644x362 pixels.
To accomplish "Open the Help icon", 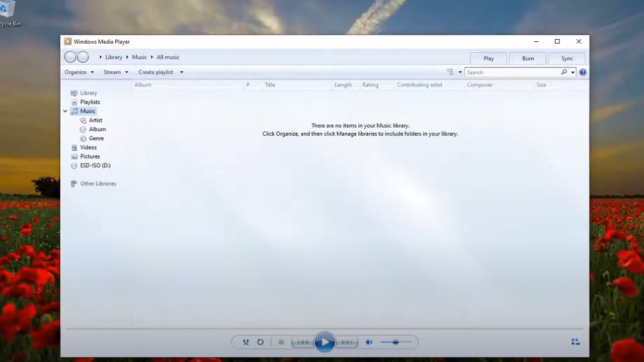I will coord(583,72).
